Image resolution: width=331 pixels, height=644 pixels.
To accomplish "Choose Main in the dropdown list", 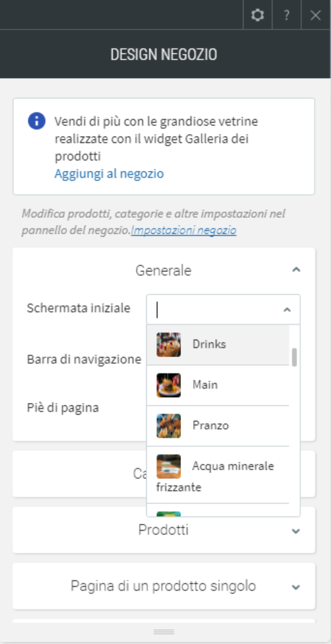I will pos(218,385).
